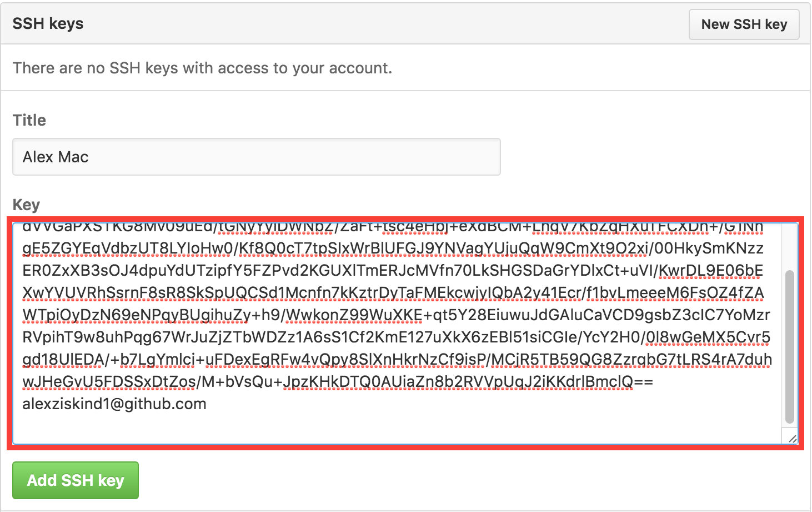This screenshot has height=512, width=812.
Task: Focus the Title field containing Alex Mac
Action: [x=256, y=157]
